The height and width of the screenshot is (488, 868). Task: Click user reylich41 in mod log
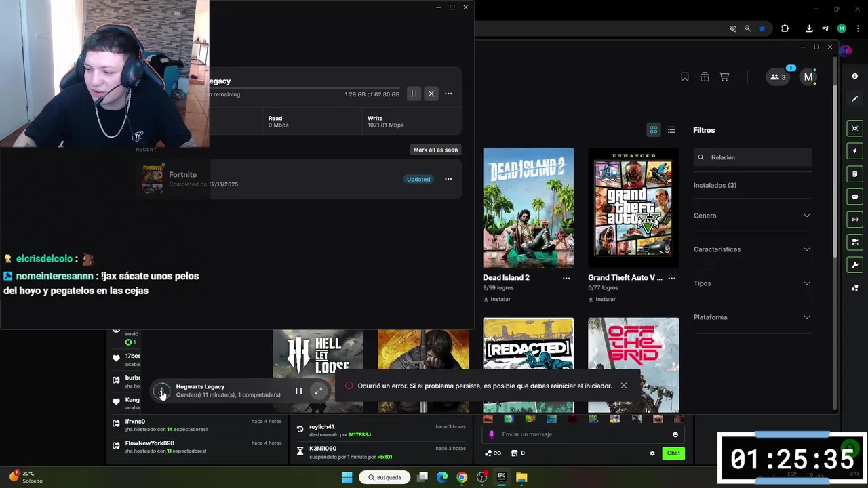(x=321, y=427)
